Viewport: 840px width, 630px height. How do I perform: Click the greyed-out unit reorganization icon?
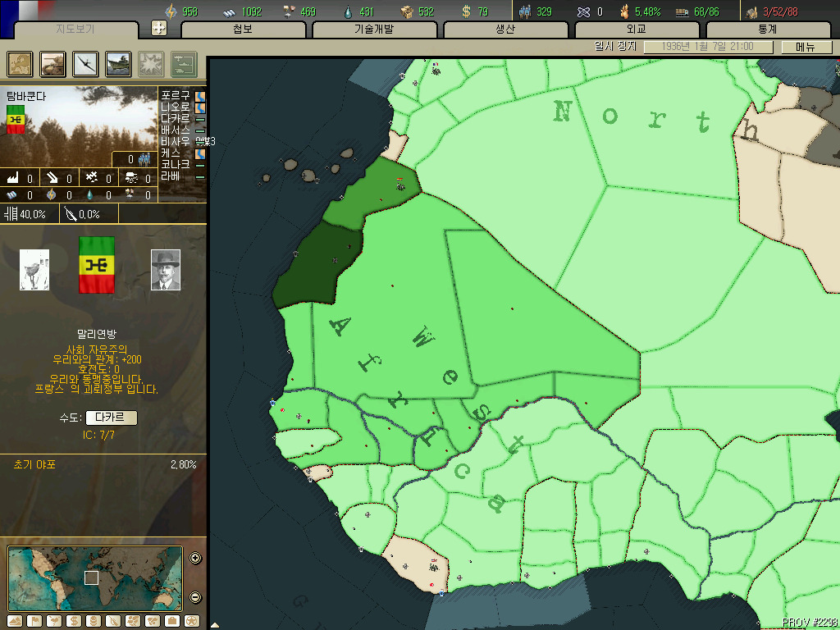pyautogui.click(x=184, y=64)
